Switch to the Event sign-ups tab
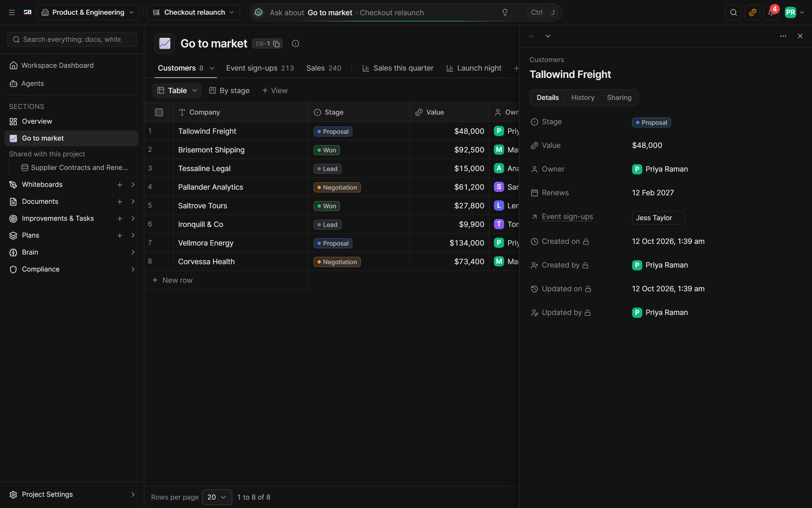 pyautogui.click(x=260, y=68)
